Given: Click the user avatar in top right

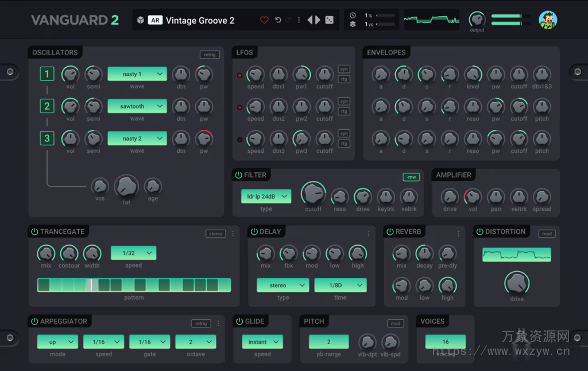Looking at the screenshot, I should pos(548,20).
